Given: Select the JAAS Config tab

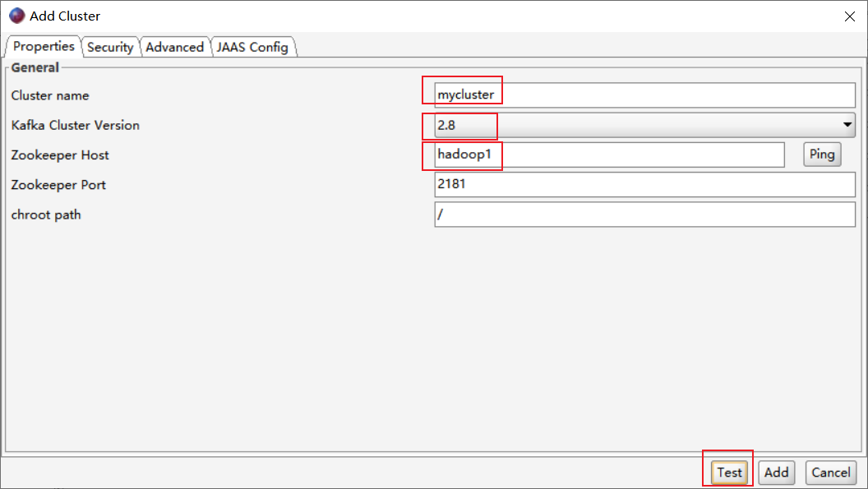Looking at the screenshot, I should tap(252, 48).
